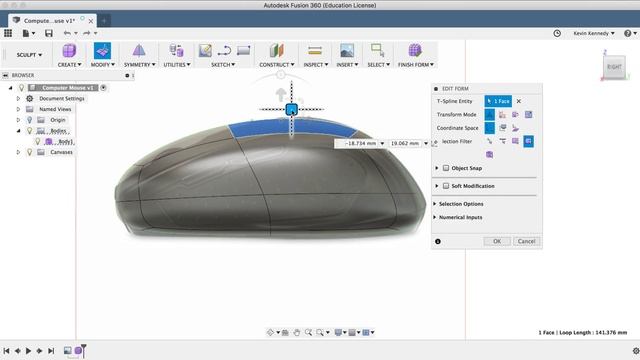
Task: Click the Pan hand tool in navigation bar
Action: (x=297, y=333)
